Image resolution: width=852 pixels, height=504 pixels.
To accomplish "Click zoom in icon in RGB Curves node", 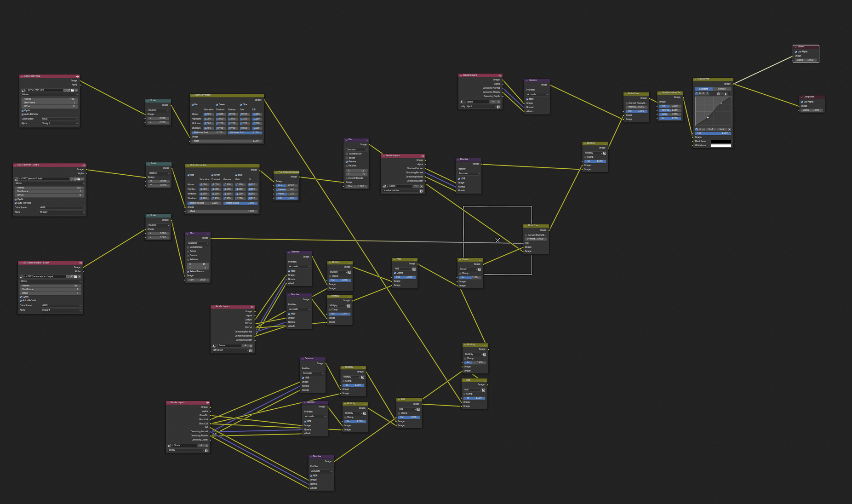I will click(719, 94).
